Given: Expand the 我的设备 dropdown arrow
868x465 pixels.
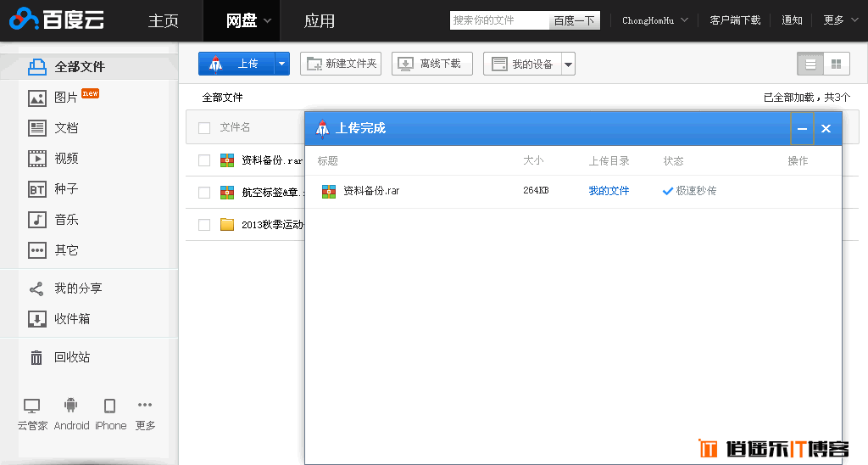Looking at the screenshot, I should click(x=568, y=64).
